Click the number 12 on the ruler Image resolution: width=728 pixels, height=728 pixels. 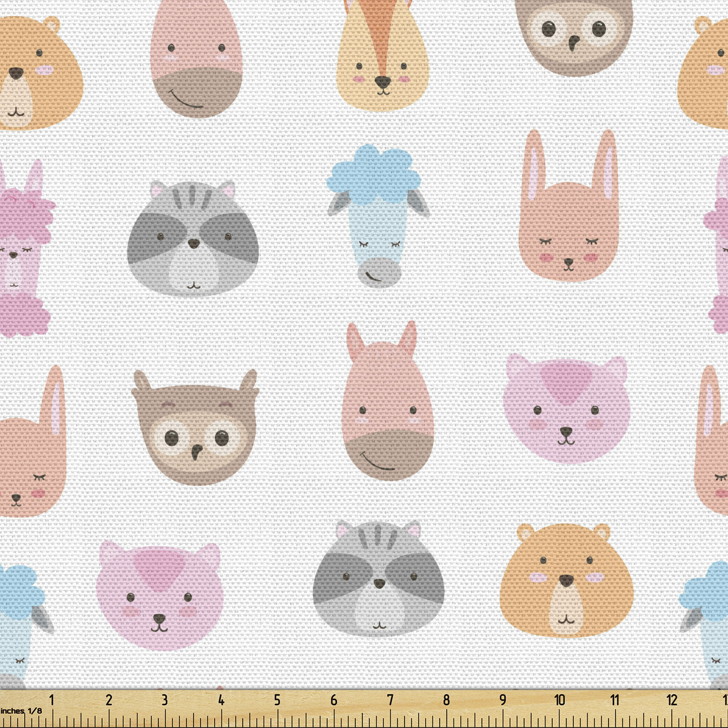672,700
